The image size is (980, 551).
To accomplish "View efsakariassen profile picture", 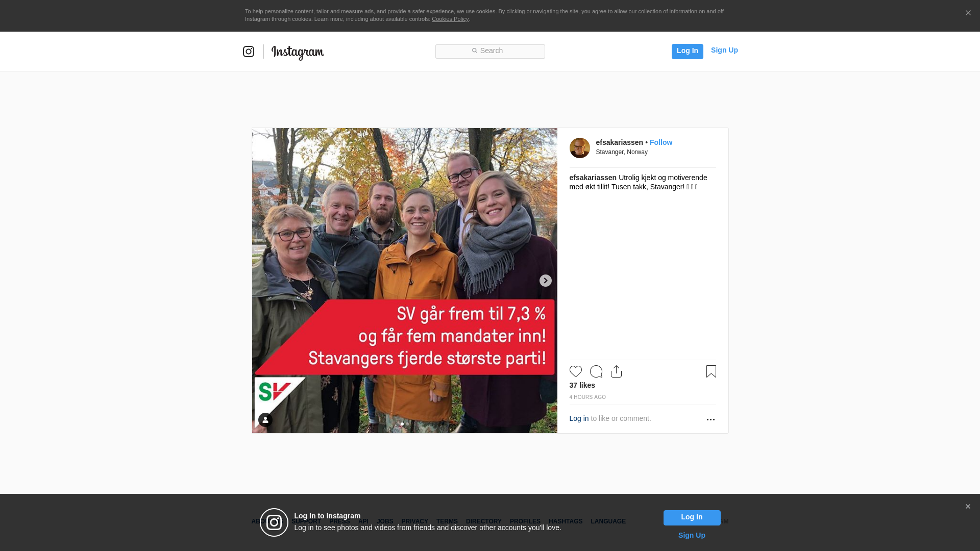I will pyautogui.click(x=580, y=148).
